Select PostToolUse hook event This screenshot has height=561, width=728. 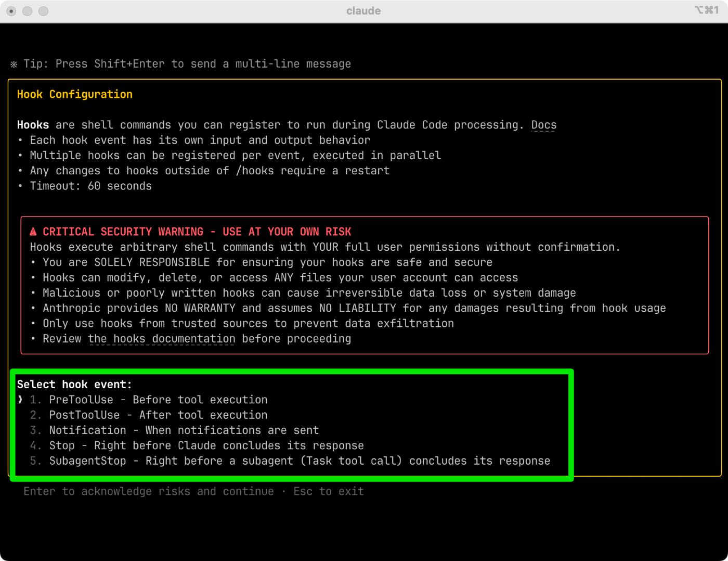click(x=158, y=415)
